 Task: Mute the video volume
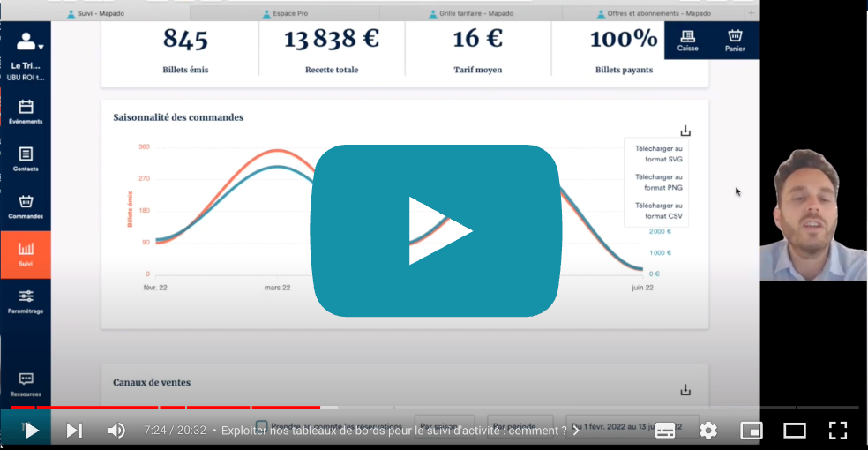116,430
